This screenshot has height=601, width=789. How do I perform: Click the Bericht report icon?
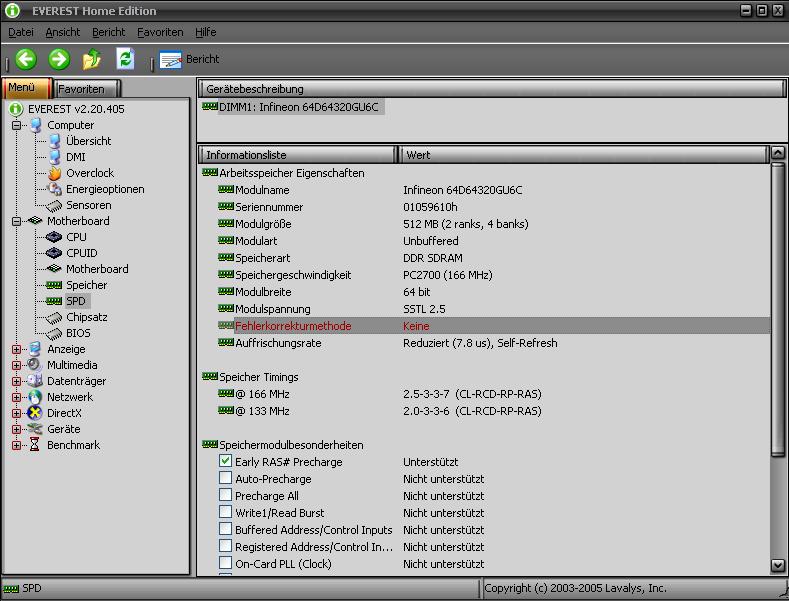click(170, 60)
